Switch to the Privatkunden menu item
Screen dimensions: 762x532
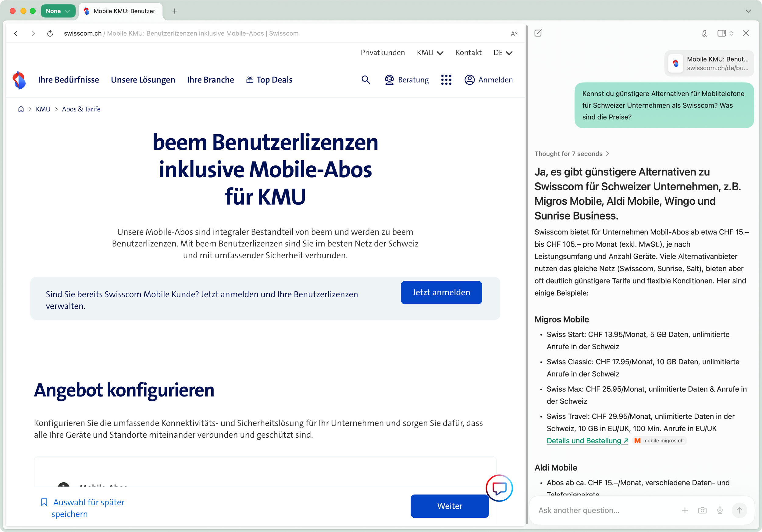point(383,52)
